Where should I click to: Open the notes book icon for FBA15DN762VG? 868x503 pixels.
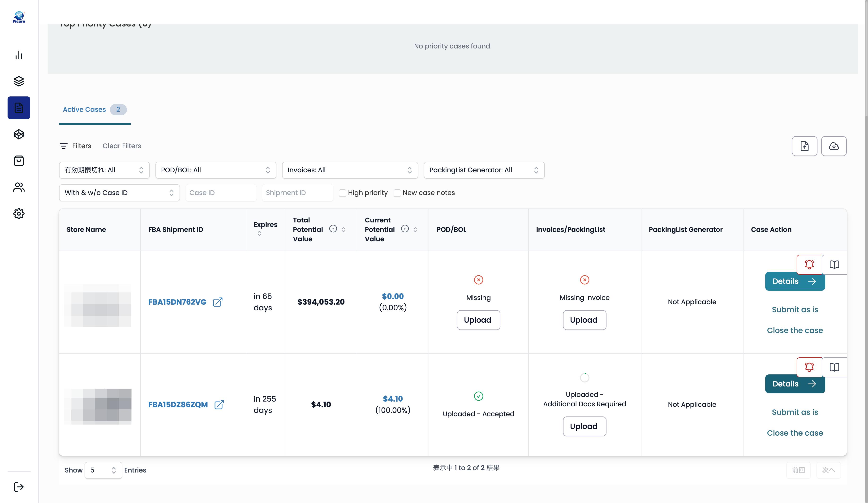834,265
